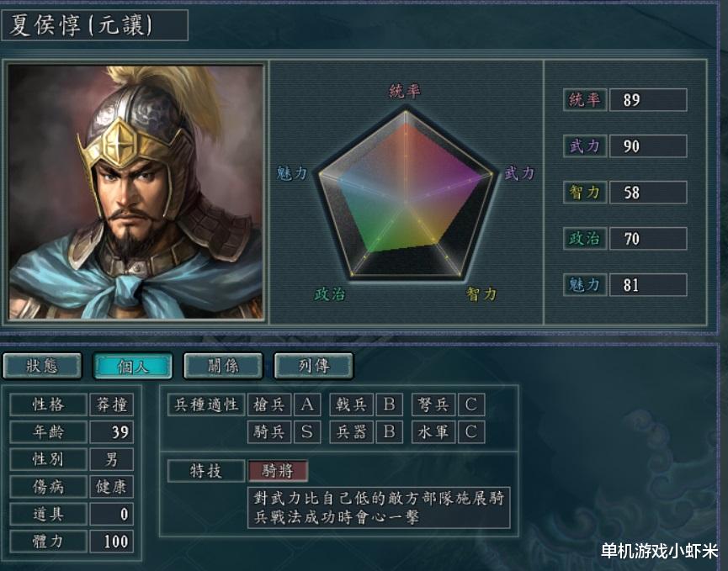Click the 騎兵 S aptitude grade
Image resolution: width=728 pixels, height=571 pixels.
pos(307,432)
